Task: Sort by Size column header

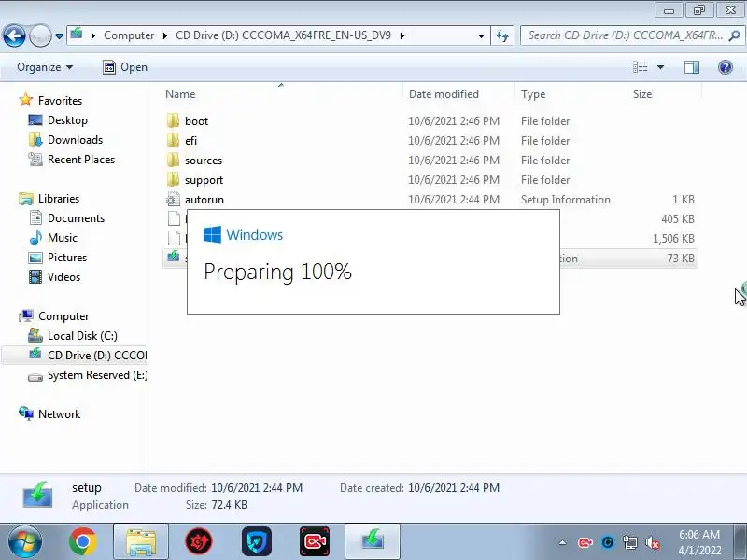Action: click(x=664, y=94)
